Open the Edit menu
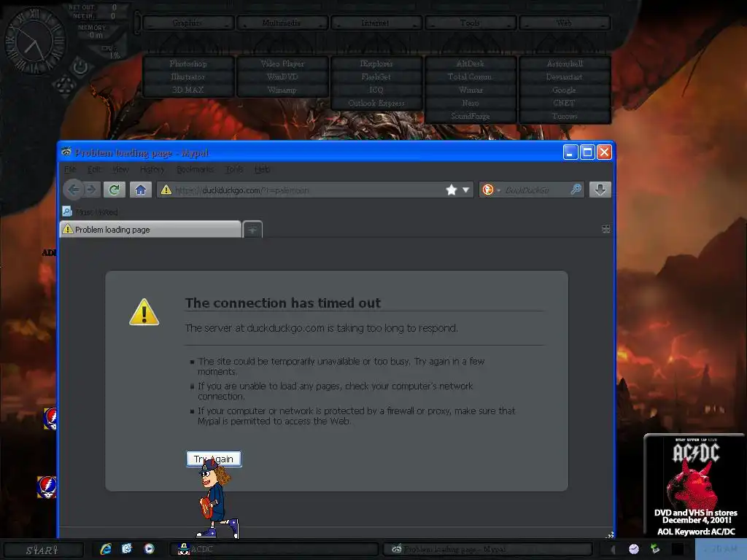 point(94,169)
